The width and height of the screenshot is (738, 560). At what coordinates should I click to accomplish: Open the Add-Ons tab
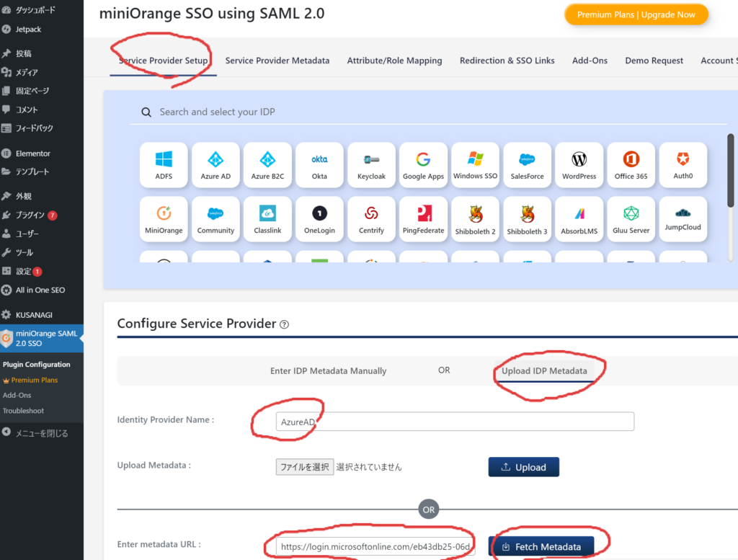click(590, 61)
